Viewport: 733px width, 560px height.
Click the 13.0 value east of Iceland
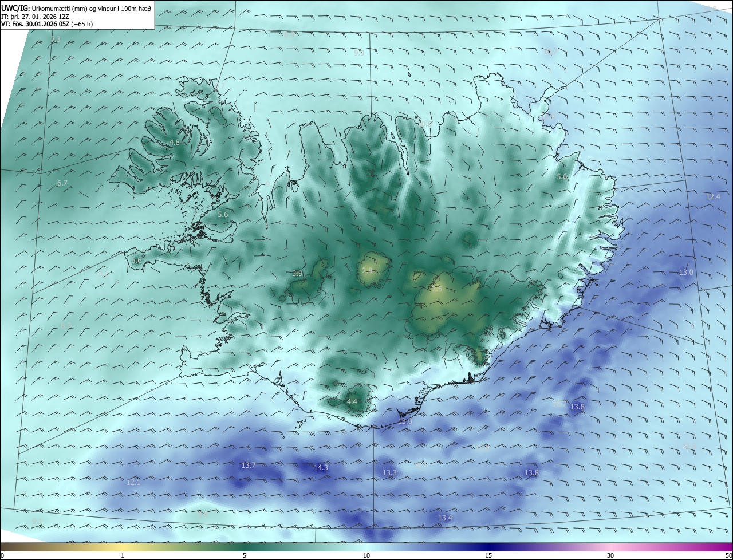coord(686,273)
